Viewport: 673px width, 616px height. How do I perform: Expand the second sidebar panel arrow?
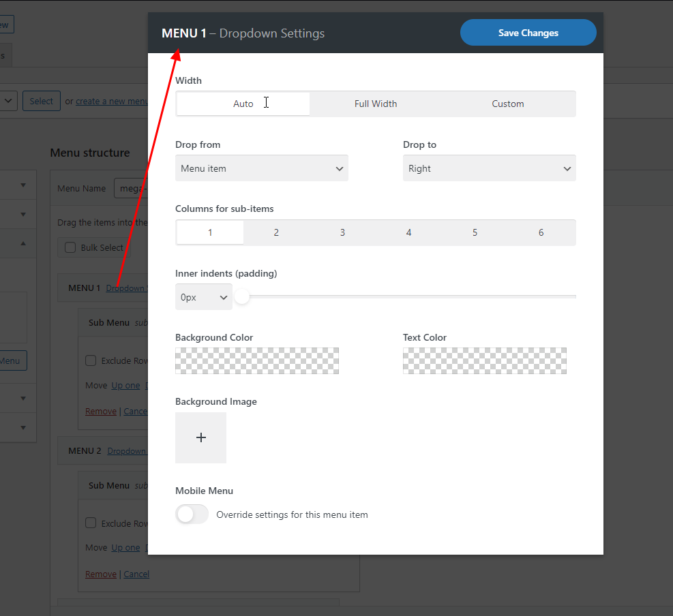click(23, 214)
